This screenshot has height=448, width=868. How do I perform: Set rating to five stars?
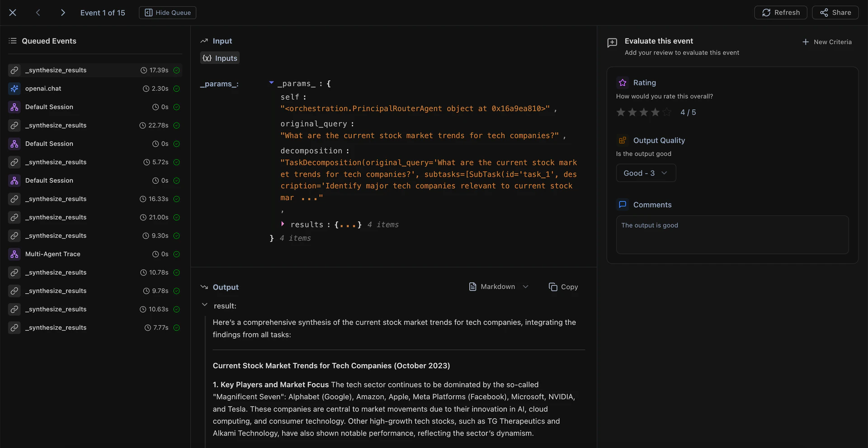667,112
